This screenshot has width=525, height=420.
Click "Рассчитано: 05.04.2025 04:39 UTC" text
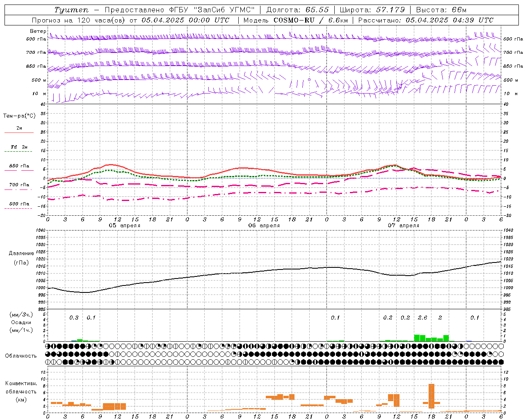[x=426, y=20]
